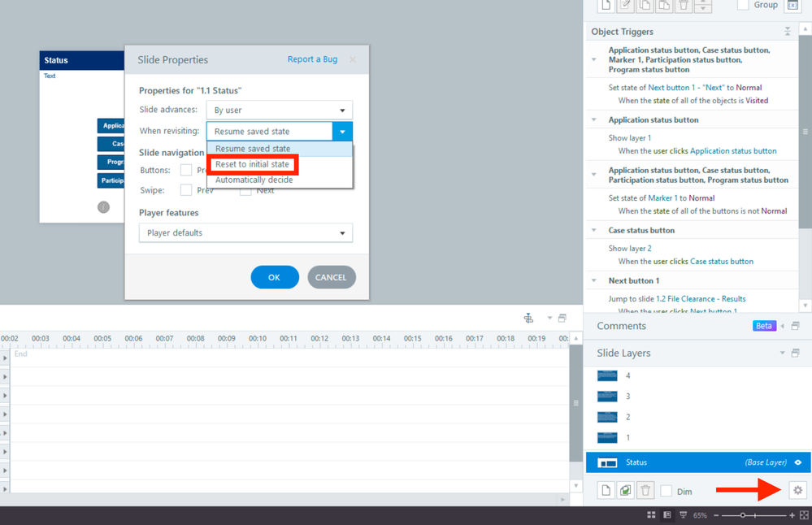Close the Slide Properties dialog
The width and height of the screenshot is (812, 525).
click(353, 59)
